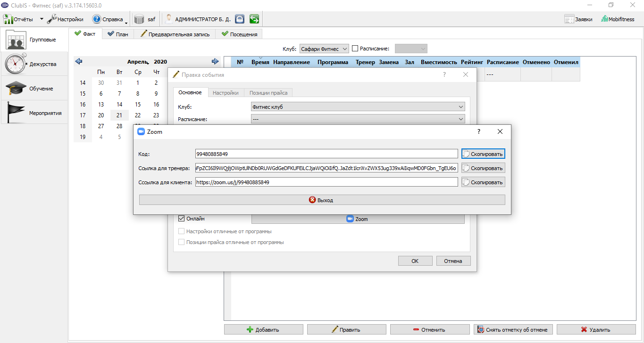Click the client link field with zoom.us URL
The width and height of the screenshot is (644, 343).
(326, 182)
